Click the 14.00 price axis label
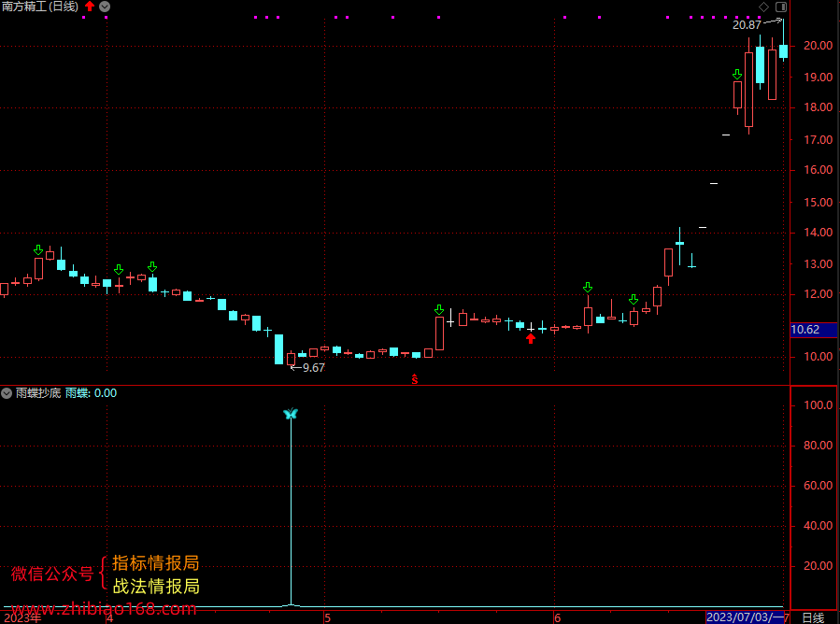The image size is (840, 624). [818, 233]
